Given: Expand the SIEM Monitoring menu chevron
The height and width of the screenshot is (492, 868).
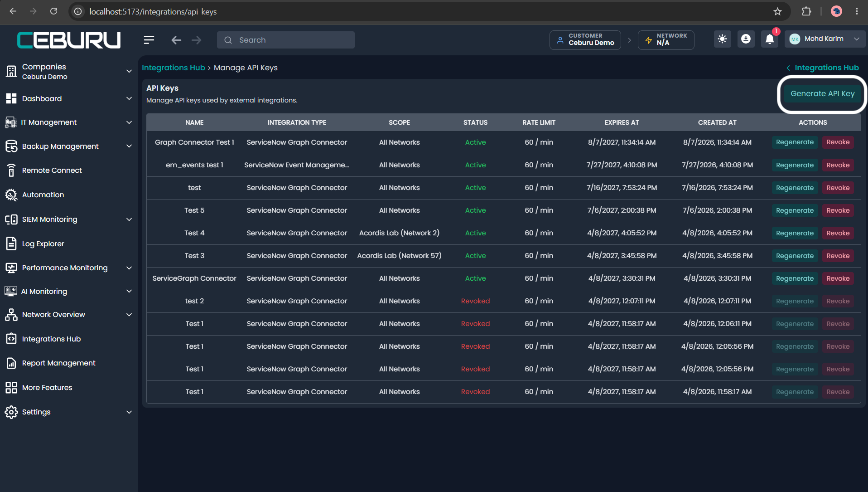Looking at the screenshot, I should (129, 219).
